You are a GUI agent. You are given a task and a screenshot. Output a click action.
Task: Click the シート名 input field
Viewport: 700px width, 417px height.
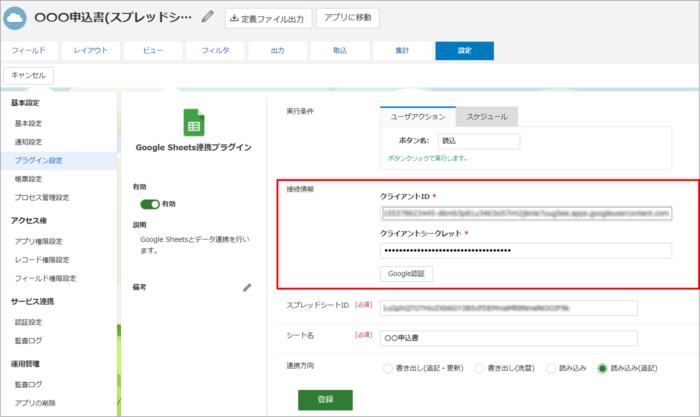pos(508,338)
